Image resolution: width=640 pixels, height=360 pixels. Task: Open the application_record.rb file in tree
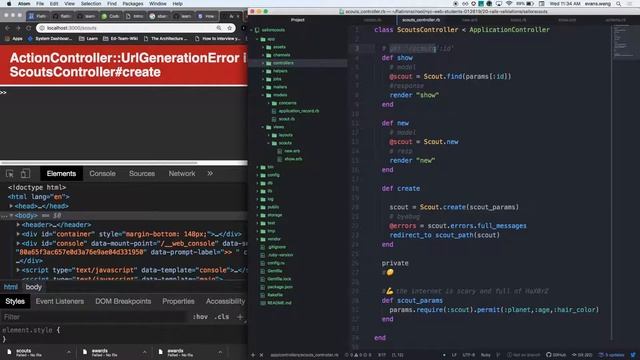click(x=296, y=111)
